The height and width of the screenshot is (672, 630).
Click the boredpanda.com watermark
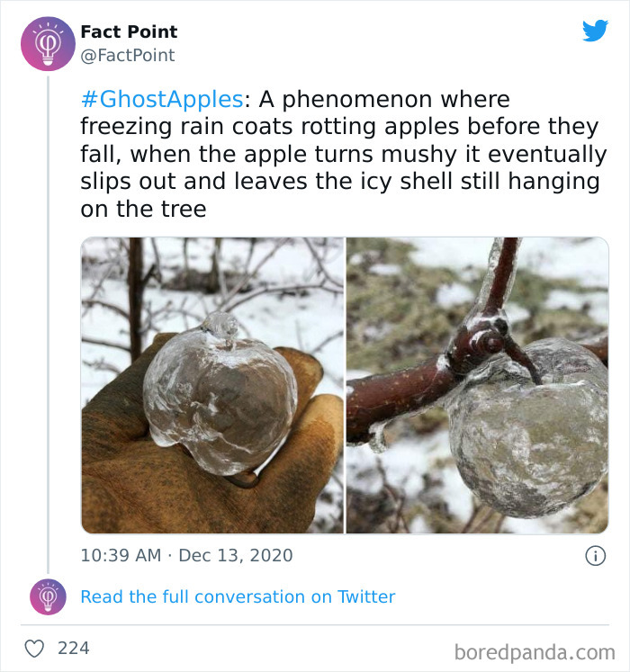[535, 650]
